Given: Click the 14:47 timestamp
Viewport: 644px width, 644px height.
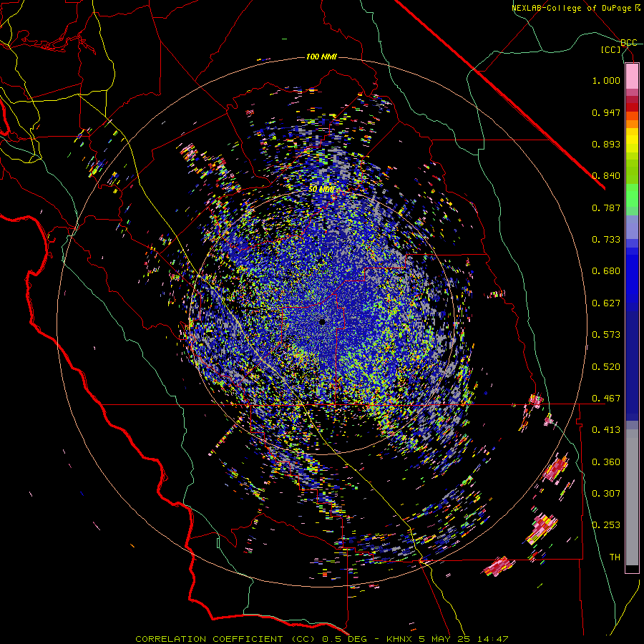Looking at the screenshot, I should (x=492, y=639).
